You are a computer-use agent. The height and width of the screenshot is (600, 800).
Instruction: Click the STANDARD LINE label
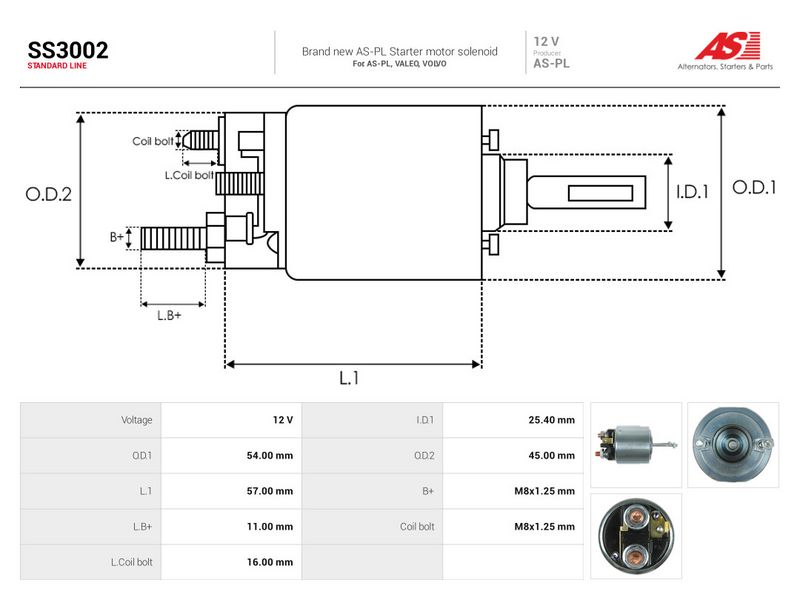57,66
